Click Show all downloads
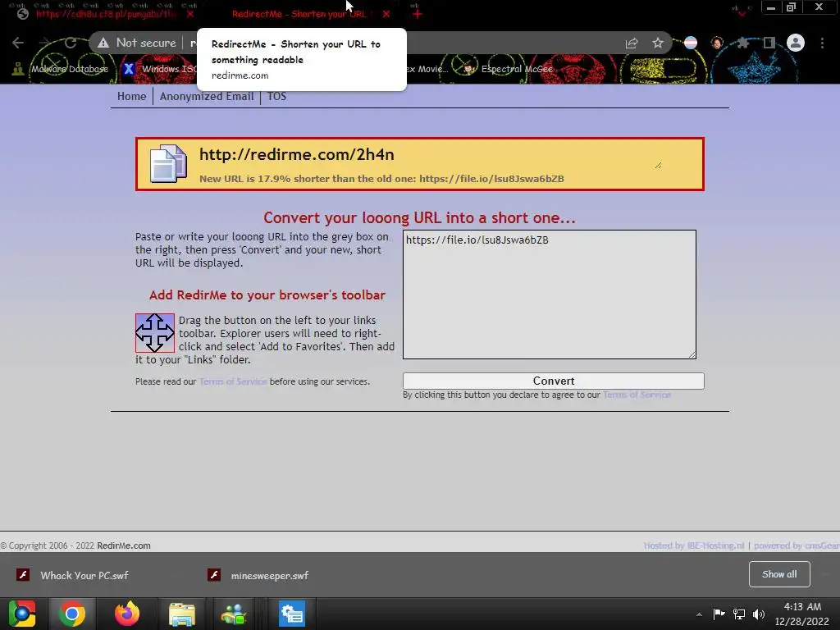This screenshot has height=630, width=840. (779, 574)
